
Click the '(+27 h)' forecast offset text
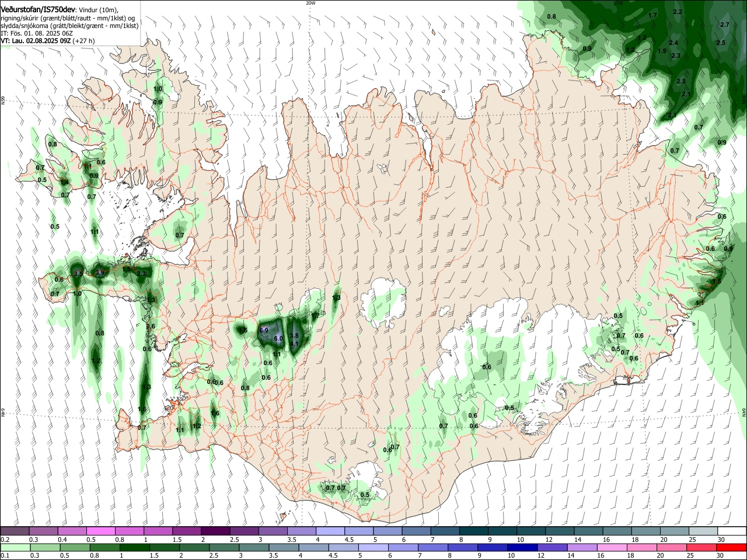coord(84,41)
